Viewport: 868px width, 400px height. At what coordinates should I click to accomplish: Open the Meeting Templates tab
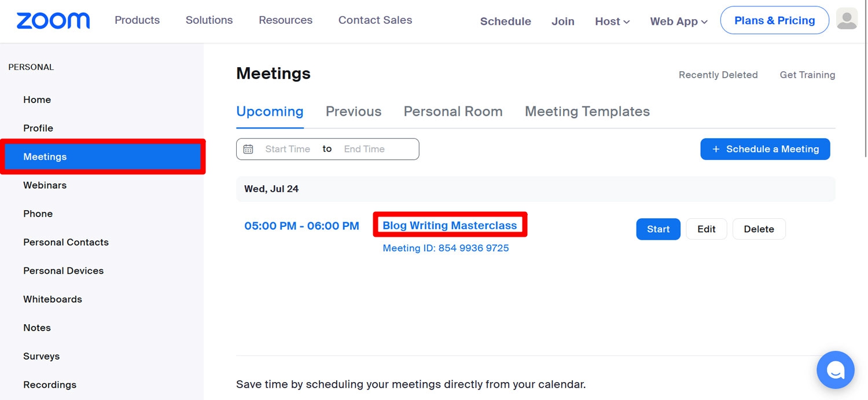coord(587,111)
